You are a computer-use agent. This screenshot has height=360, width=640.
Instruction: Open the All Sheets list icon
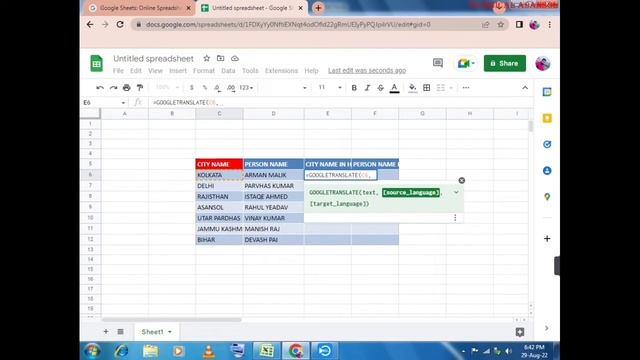[120, 331]
